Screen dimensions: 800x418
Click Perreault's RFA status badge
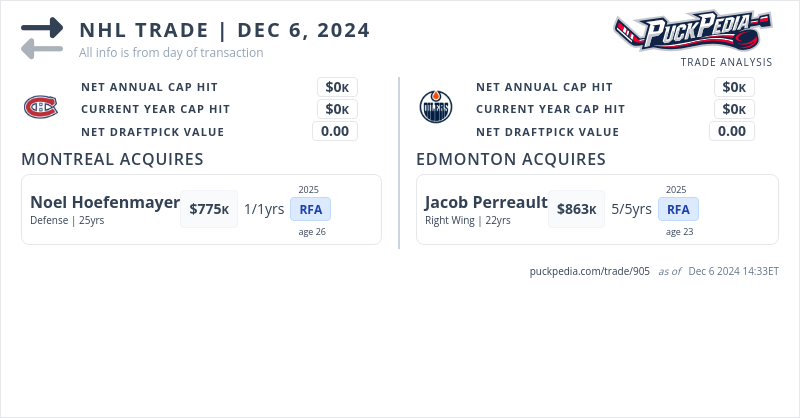678,209
